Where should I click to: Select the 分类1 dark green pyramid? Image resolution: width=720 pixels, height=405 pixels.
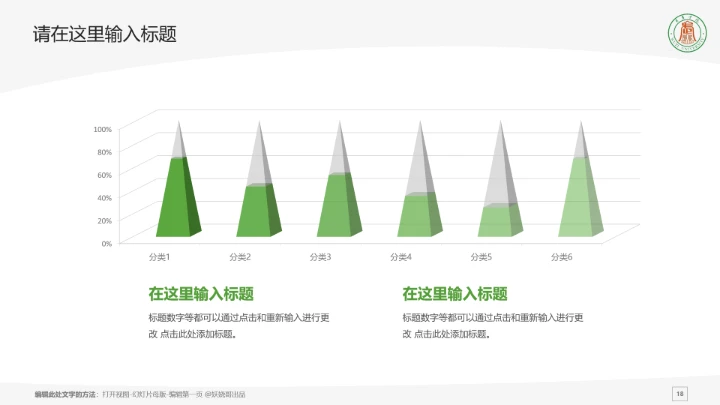coord(178,200)
